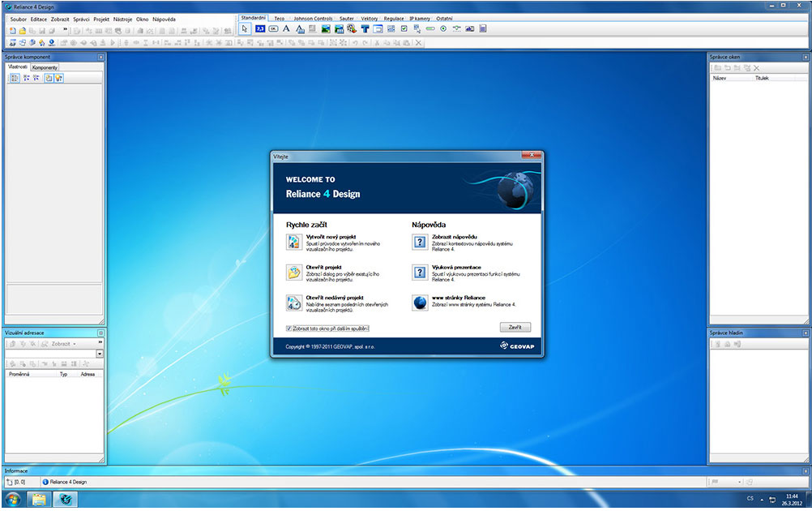
Task: Open the Soubor menu
Action: click(x=18, y=19)
